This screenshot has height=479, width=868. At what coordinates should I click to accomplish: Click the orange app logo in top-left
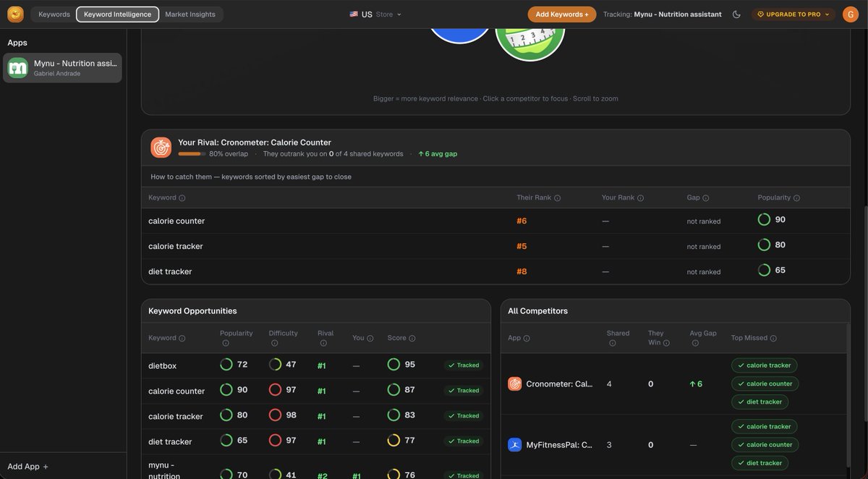coord(15,14)
